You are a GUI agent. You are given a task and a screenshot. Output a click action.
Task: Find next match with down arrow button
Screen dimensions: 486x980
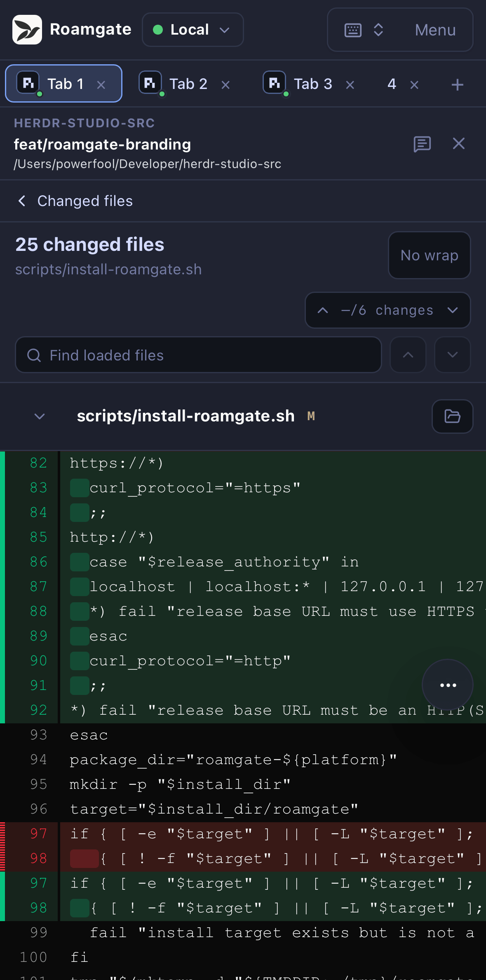coord(452,355)
